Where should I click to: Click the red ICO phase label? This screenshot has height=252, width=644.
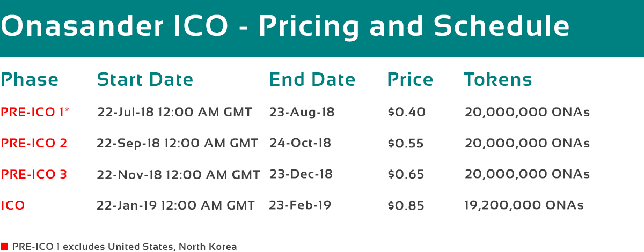tap(13, 205)
